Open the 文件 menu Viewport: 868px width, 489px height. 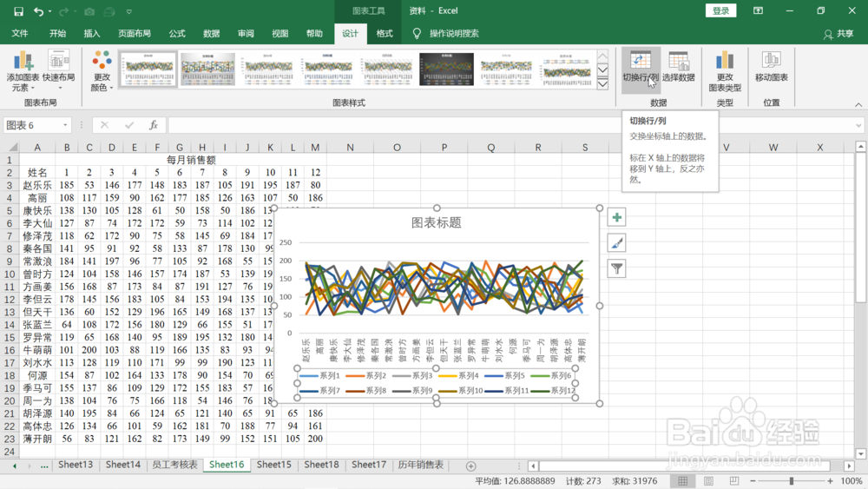(x=20, y=33)
